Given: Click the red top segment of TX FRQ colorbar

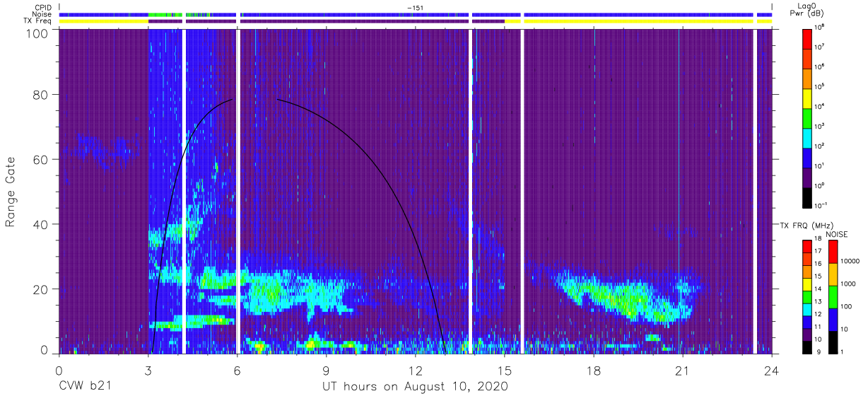Looking at the screenshot, I should pyautogui.click(x=807, y=247).
